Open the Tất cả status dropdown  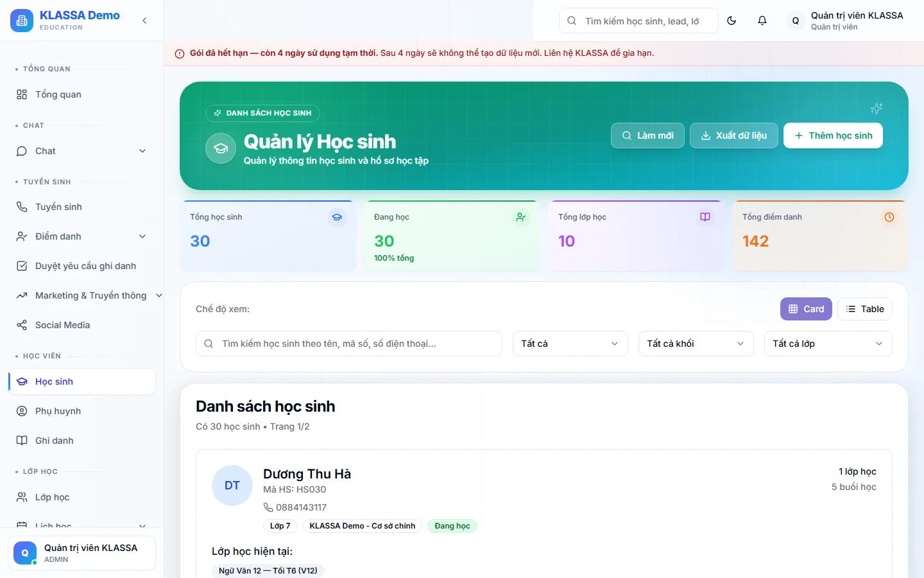pyautogui.click(x=570, y=344)
